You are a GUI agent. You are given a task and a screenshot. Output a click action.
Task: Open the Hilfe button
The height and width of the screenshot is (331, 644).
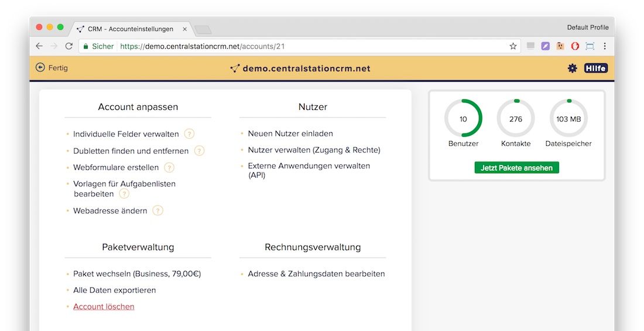595,68
